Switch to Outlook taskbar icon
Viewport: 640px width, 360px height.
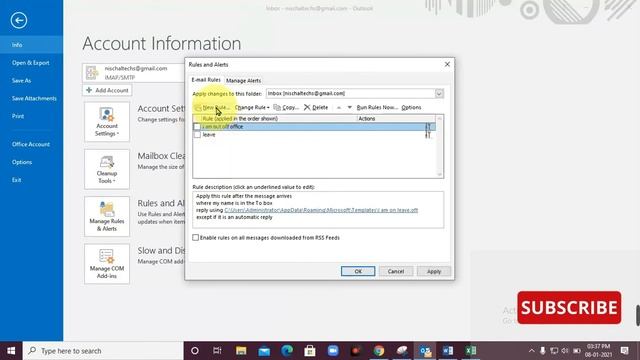(425, 351)
